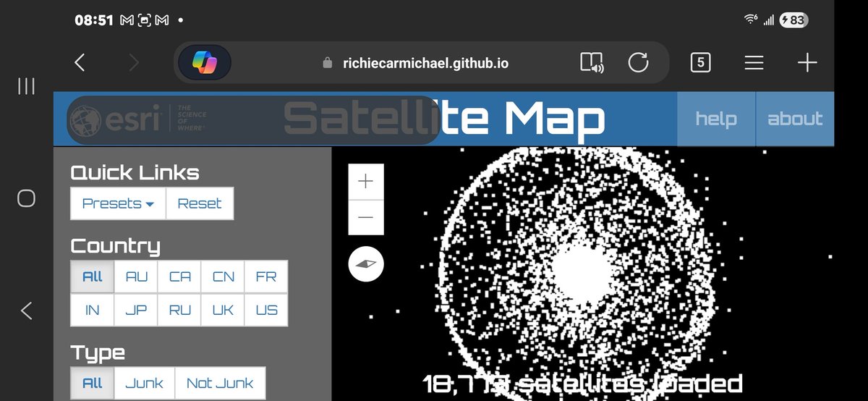Viewport: 868px width, 401px height.
Task: Open the about page
Action: pyautogui.click(x=795, y=119)
